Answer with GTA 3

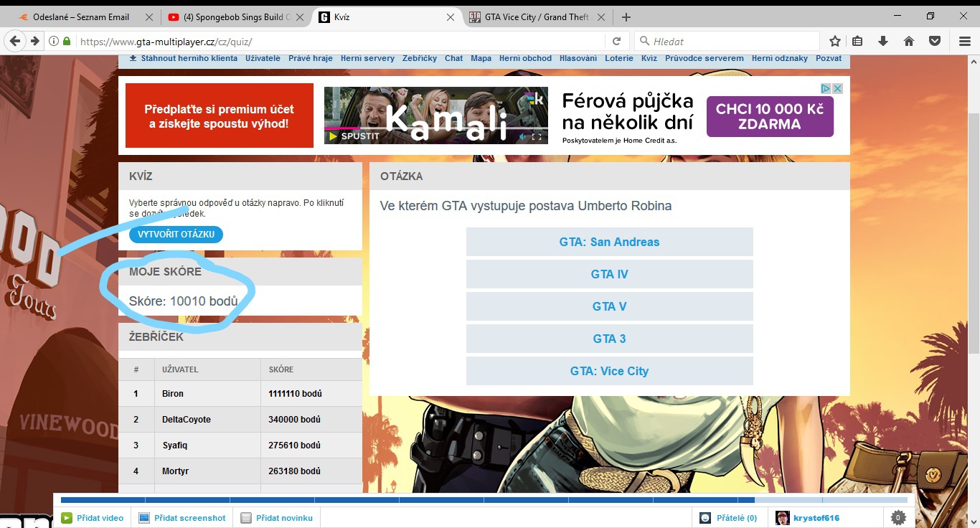[x=610, y=339]
